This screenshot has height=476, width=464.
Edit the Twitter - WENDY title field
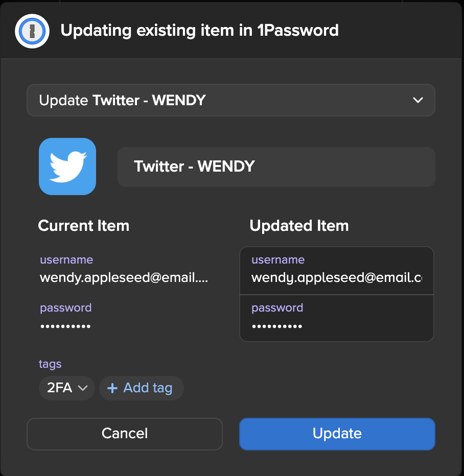[276, 166]
